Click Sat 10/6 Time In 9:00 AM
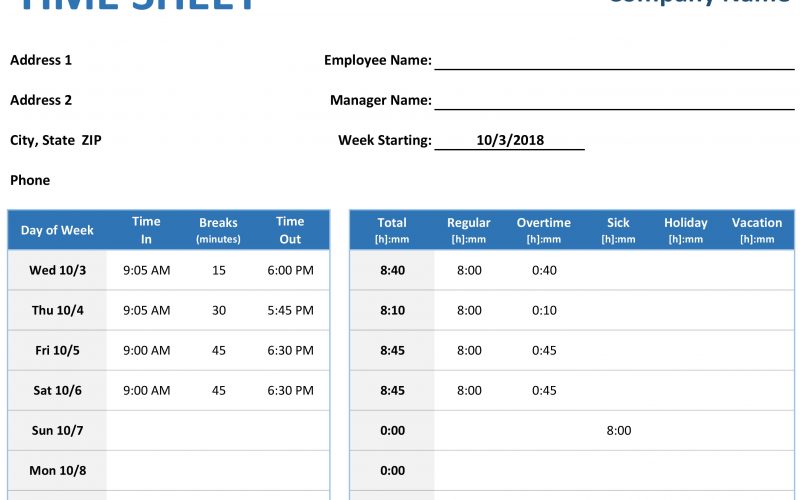 coord(146,390)
